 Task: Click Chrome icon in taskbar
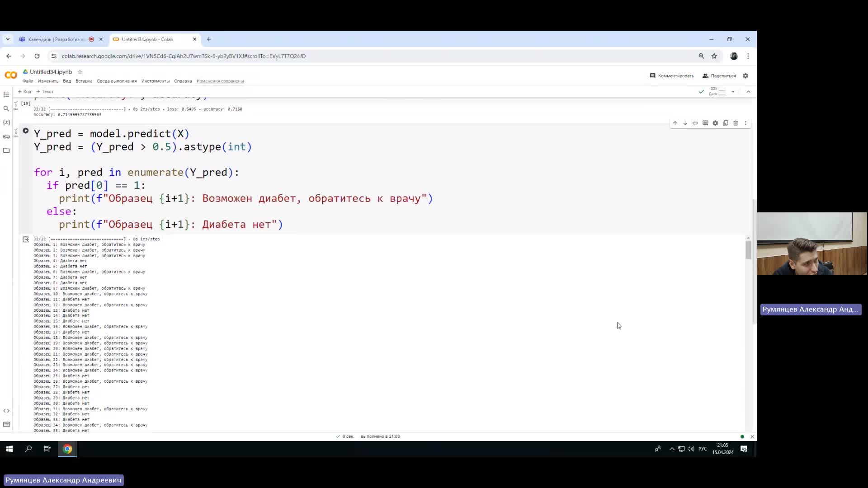[x=67, y=449]
